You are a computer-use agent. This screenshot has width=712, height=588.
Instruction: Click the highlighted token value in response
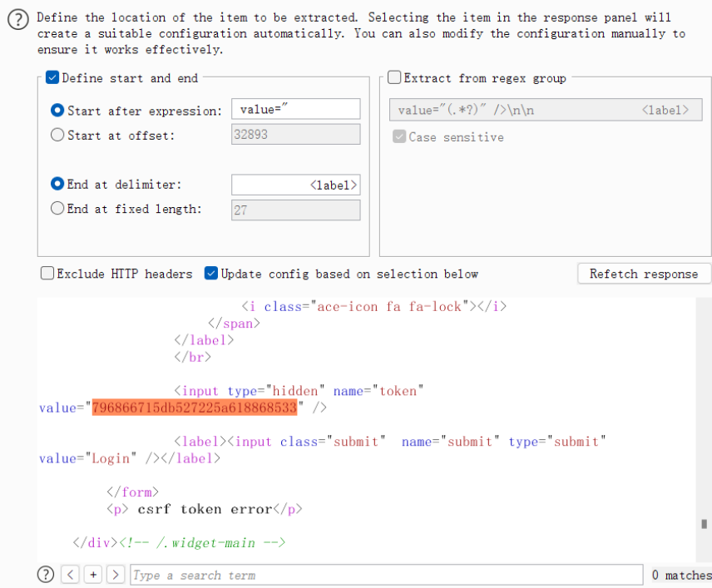[195, 408]
